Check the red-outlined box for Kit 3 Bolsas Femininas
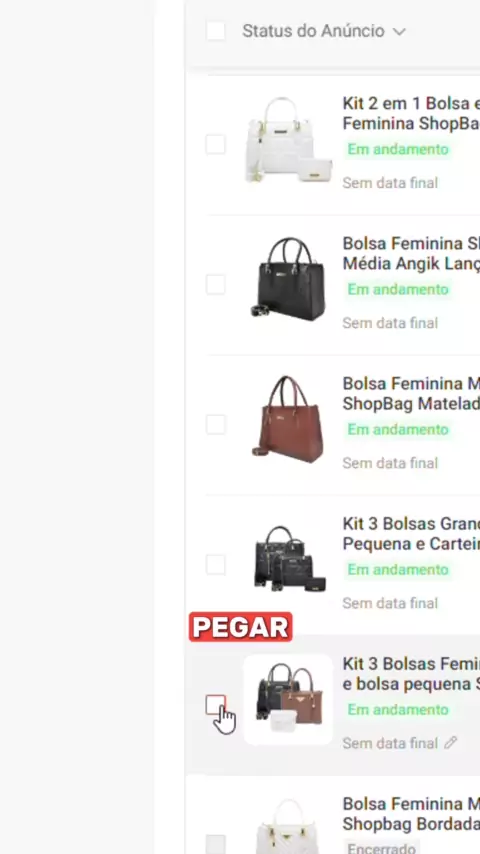The image size is (480, 854). click(215, 705)
